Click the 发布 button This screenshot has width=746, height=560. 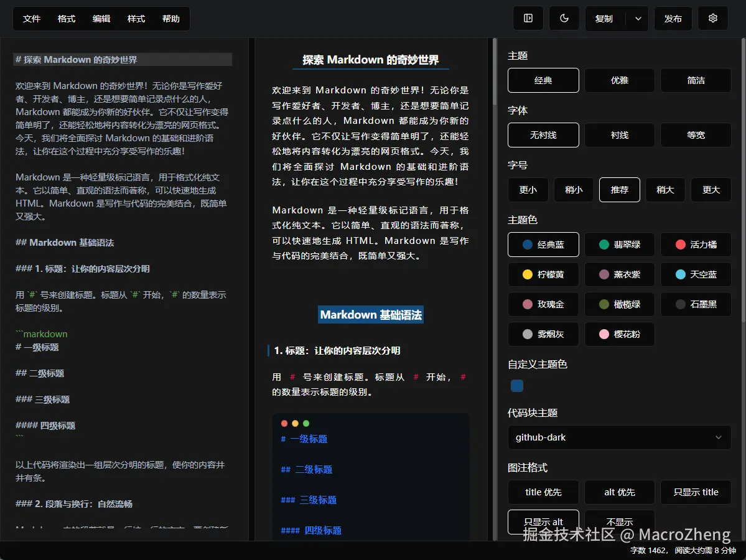coord(673,19)
